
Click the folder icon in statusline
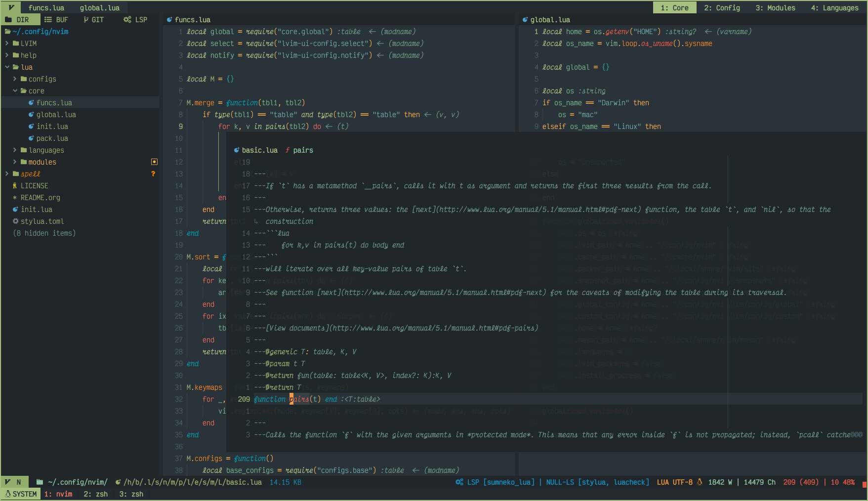pyautogui.click(x=40, y=482)
